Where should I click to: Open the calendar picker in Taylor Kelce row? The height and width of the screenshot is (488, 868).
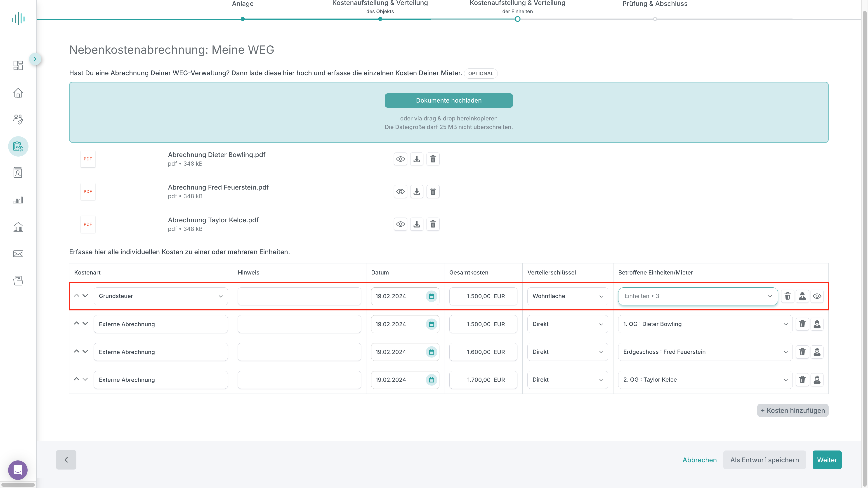(431, 380)
